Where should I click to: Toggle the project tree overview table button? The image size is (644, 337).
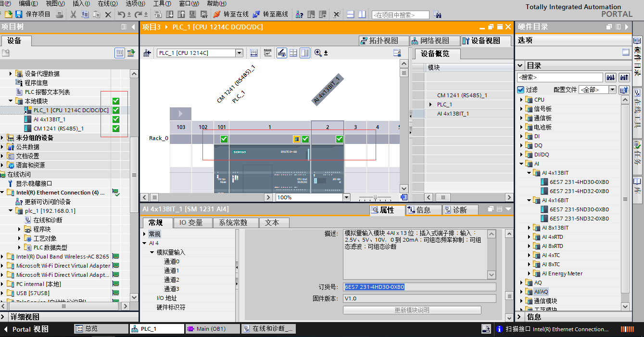coord(120,53)
